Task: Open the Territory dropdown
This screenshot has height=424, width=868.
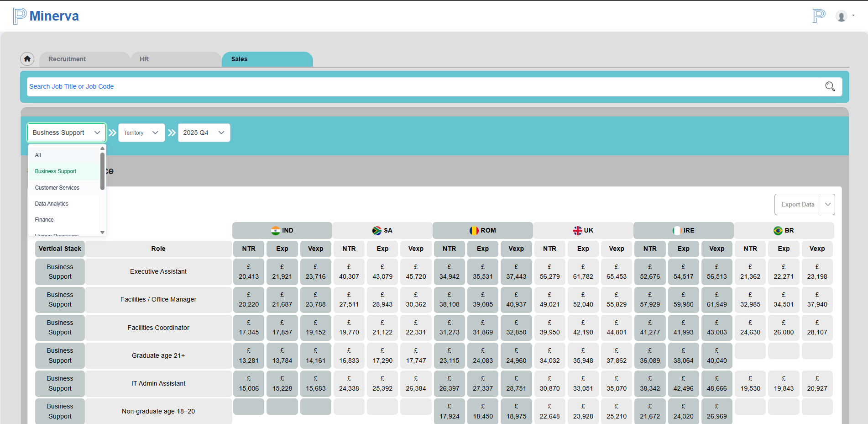Action: click(x=141, y=132)
